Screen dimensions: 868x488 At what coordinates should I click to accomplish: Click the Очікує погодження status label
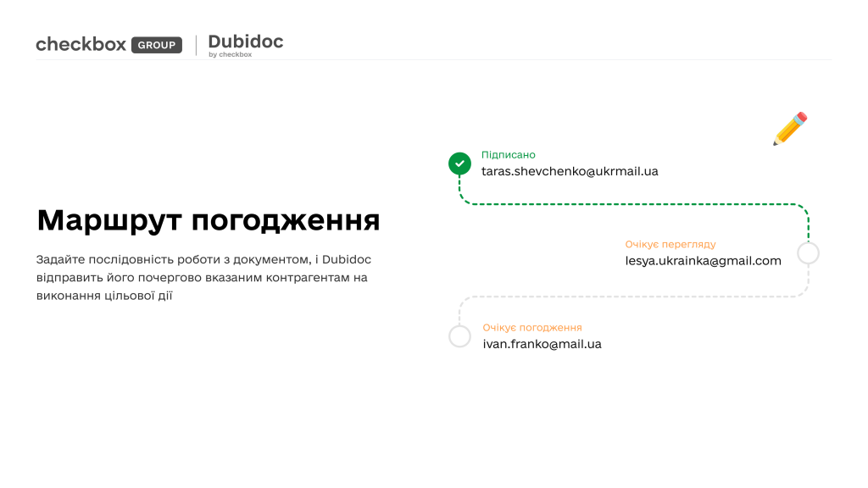click(x=531, y=328)
